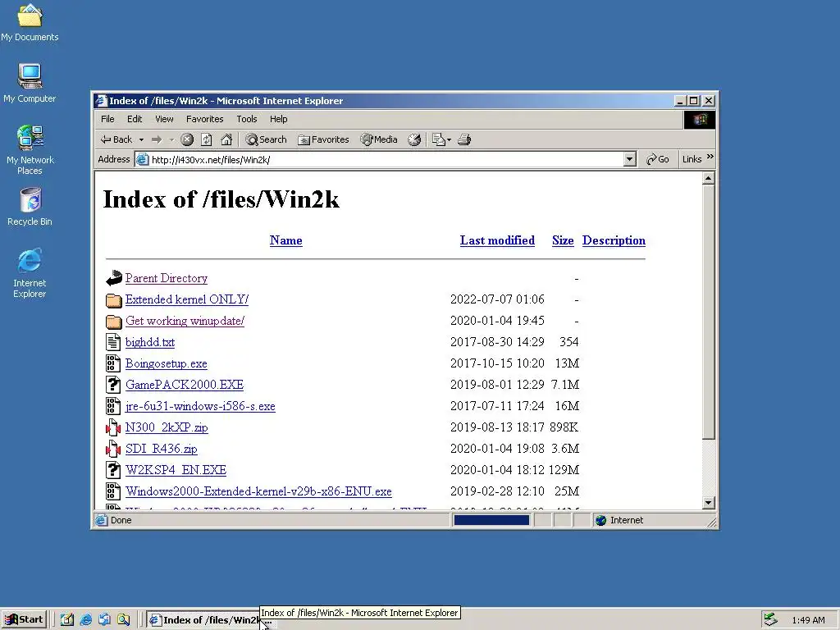Open the Back history dropdown arrow
The width and height of the screenshot is (840, 630).
pos(141,139)
